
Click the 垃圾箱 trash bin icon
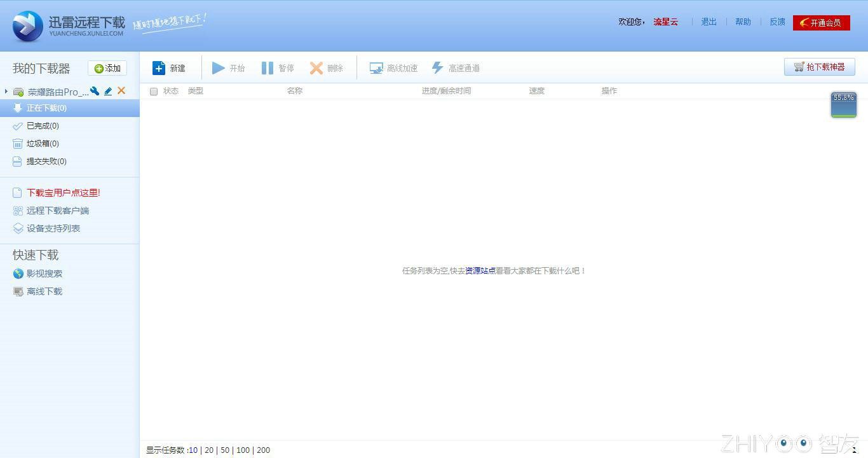point(18,144)
